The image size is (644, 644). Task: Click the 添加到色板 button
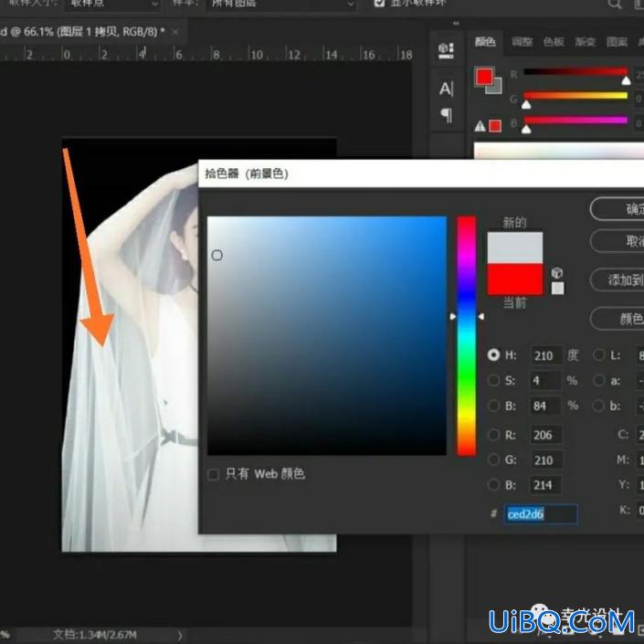coord(618,280)
